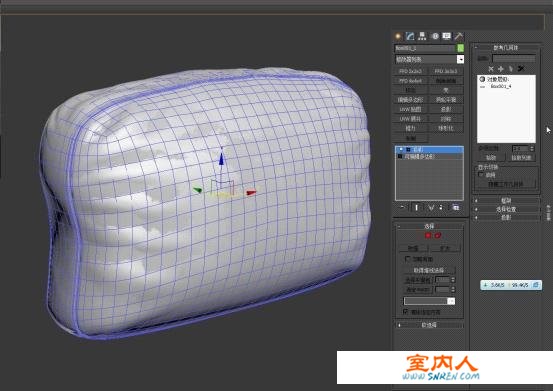The image size is (553, 391).
Task: Click the plus add icon above object list
Action: 500,68
